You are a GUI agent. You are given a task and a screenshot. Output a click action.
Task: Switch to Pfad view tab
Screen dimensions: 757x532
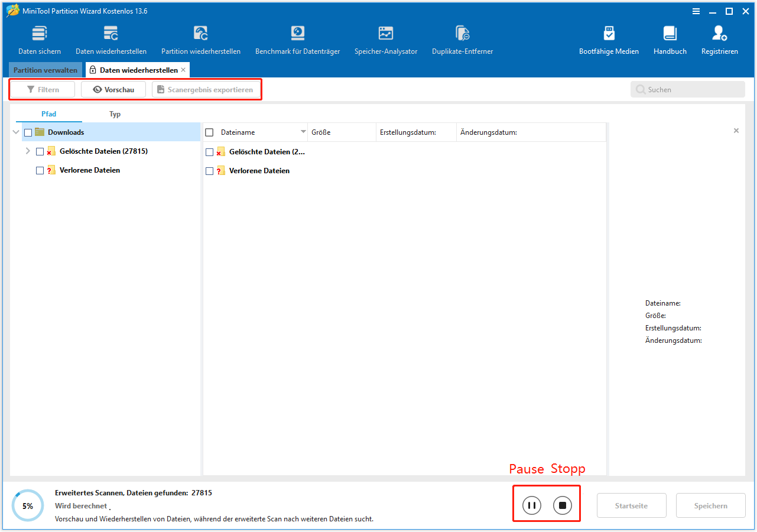click(49, 114)
